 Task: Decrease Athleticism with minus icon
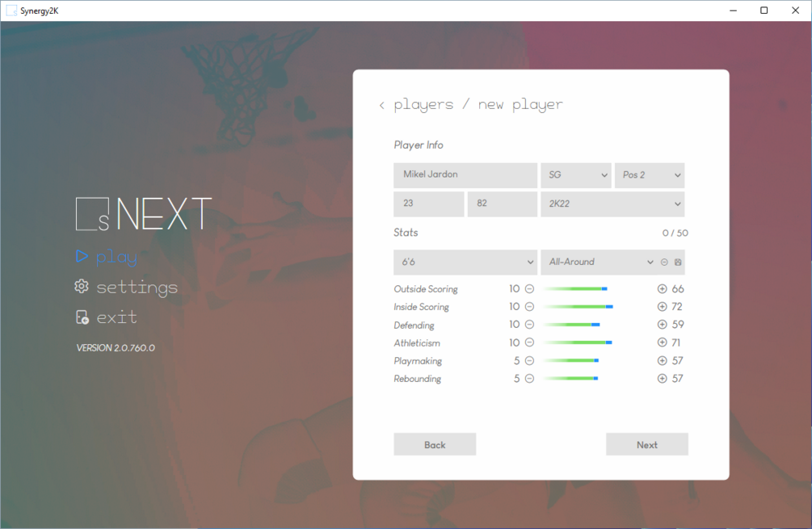(x=529, y=342)
